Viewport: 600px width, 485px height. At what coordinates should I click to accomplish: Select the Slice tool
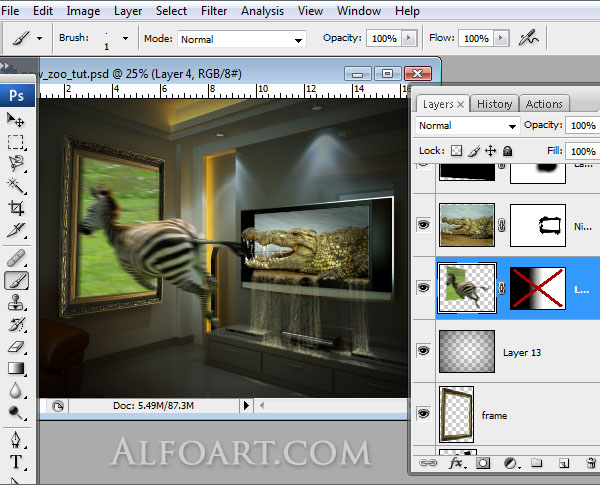pos(15,230)
